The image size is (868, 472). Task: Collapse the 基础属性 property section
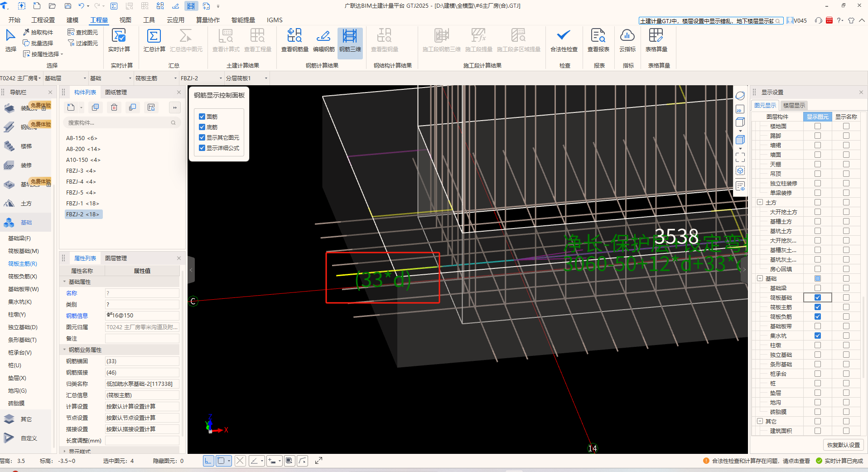pyautogui.click(x=64, y=282)
